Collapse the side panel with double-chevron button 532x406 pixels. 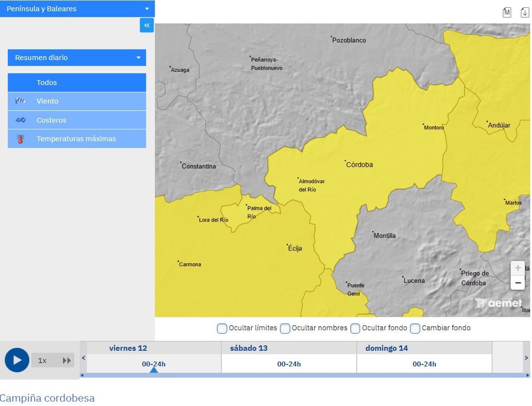(147, 25)
